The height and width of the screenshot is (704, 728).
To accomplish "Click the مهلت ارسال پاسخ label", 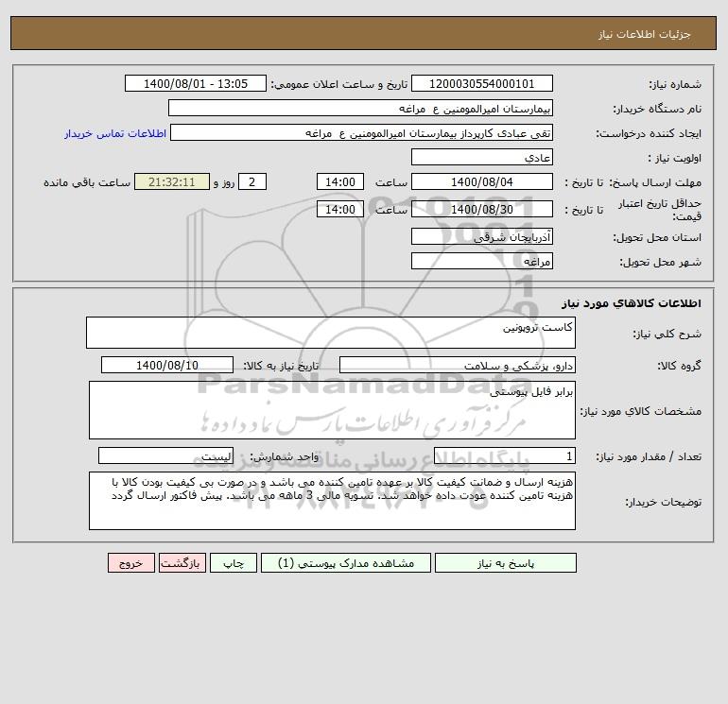I will pyautogui.click(x=655, y=182).
